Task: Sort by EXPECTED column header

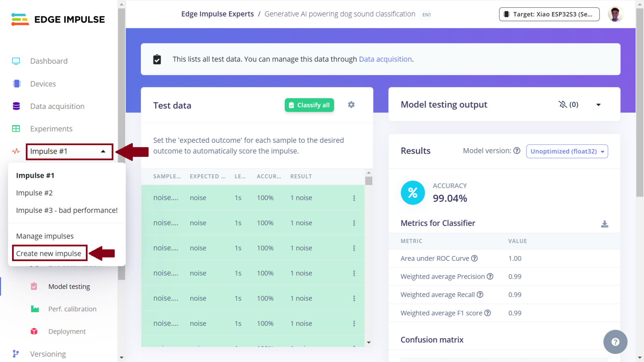Action: point(208,176)
